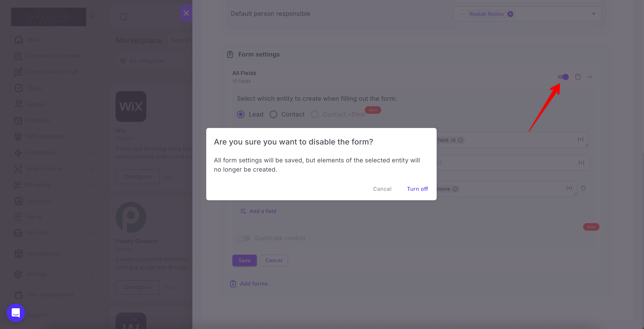Screen dimensions: 644x329
Task: Click the Add forms clipboard icon
Action: pyautogui.click(x=233, y=284)
